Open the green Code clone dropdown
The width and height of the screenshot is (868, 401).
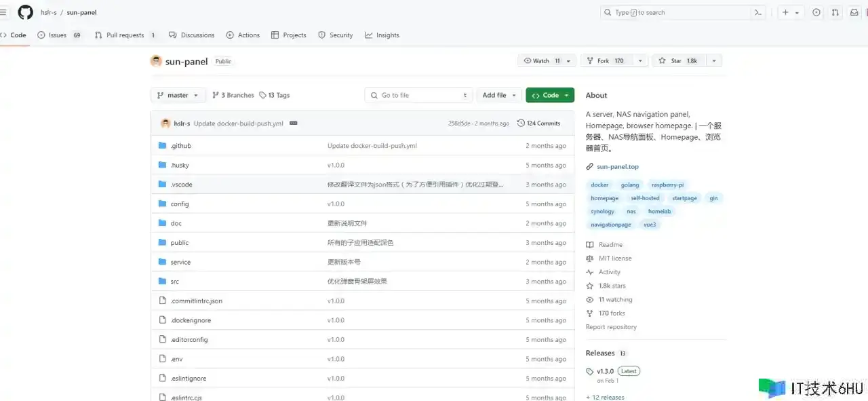(550, 96)
